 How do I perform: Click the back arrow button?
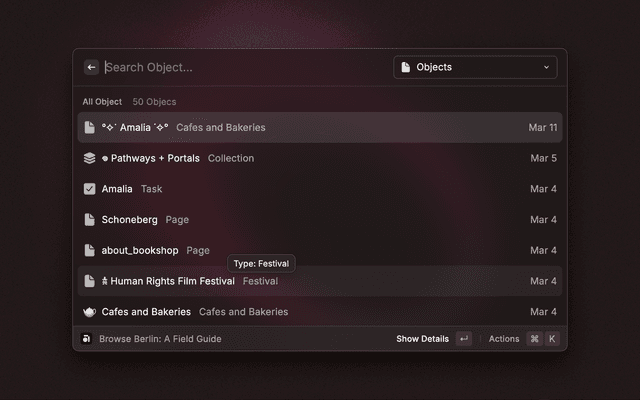click(x=91, y=67)
